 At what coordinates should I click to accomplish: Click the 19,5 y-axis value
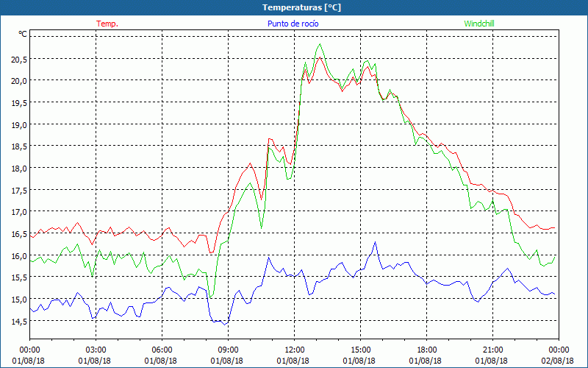click(19, 102)
